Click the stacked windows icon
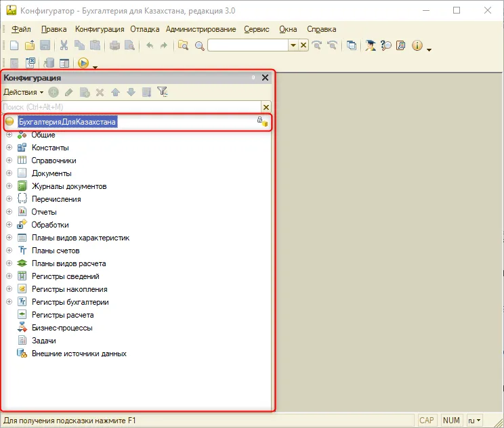The height and width of the screenshot is (428, 504). click(x=352, y=45)
